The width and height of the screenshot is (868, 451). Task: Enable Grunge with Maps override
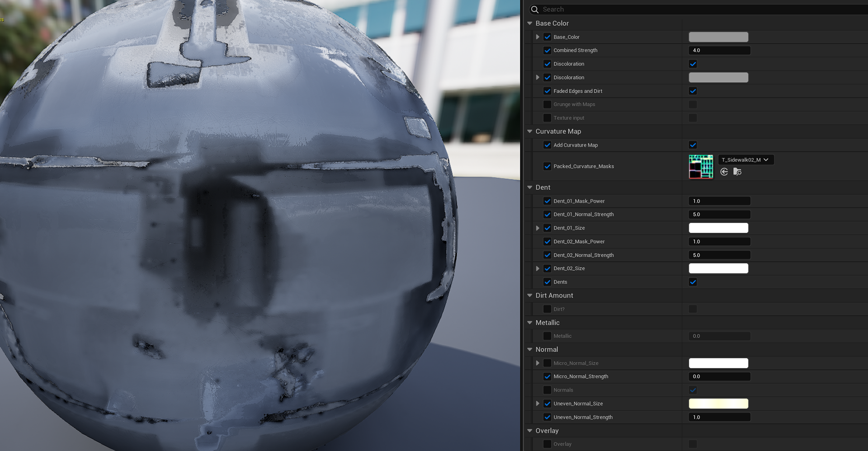pos(547,104)
